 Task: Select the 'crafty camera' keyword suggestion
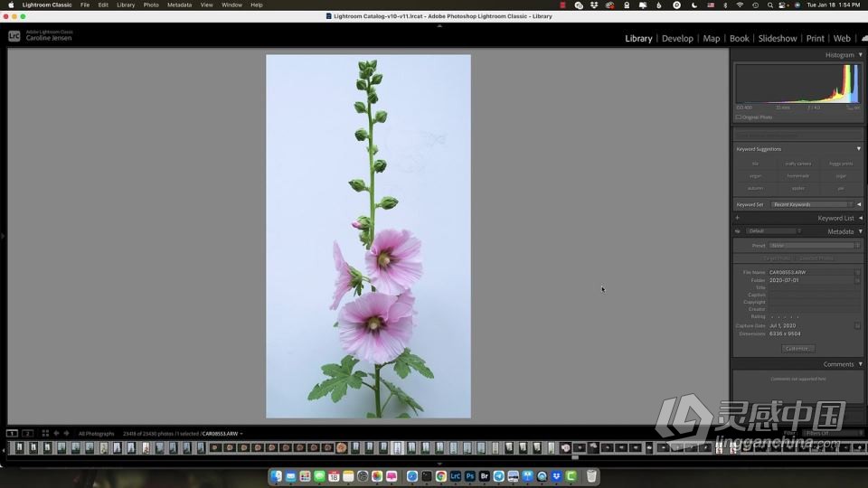tap(797, 164)
